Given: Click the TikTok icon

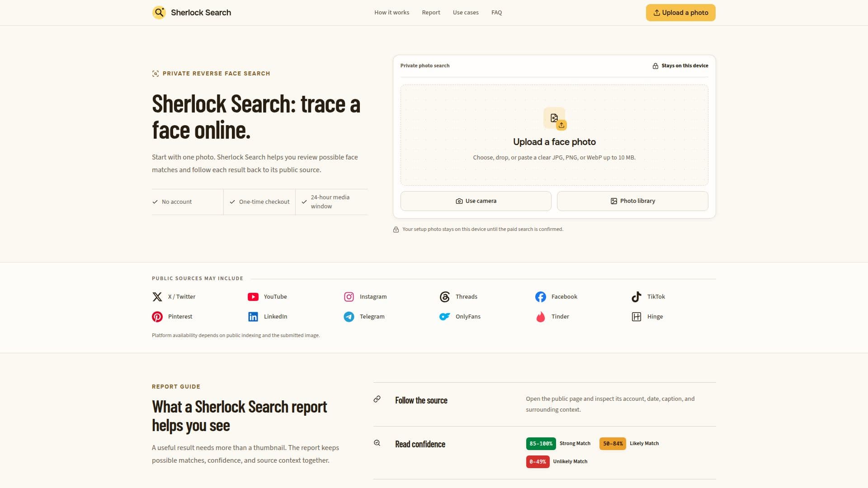Looking at the screenshot, I should tap(637, 297).
